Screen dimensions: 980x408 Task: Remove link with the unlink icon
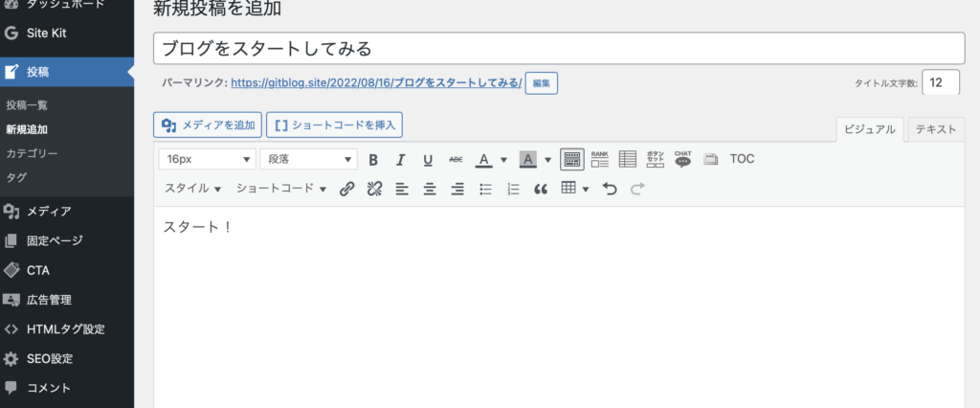coord(375,190)
